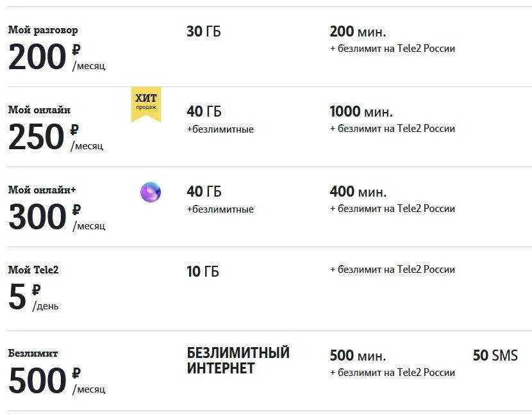Open the Мой разговор tariff title
The image size is (532, 415).
pyautogui.click(x=43, y=30)
